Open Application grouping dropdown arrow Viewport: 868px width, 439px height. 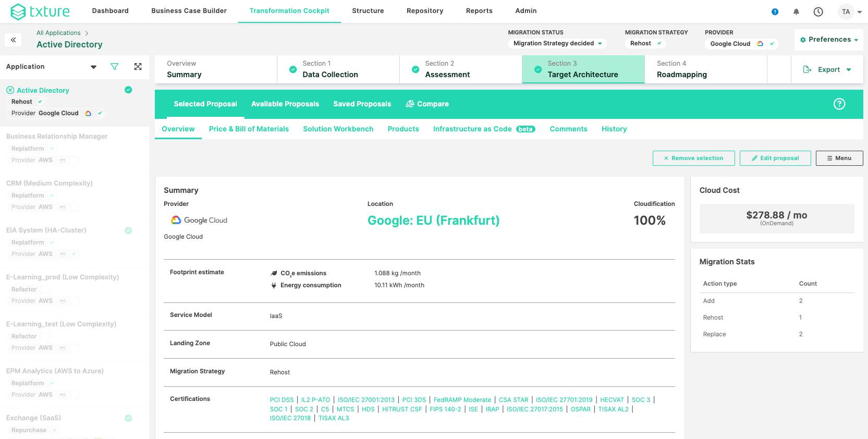point(93,67)
